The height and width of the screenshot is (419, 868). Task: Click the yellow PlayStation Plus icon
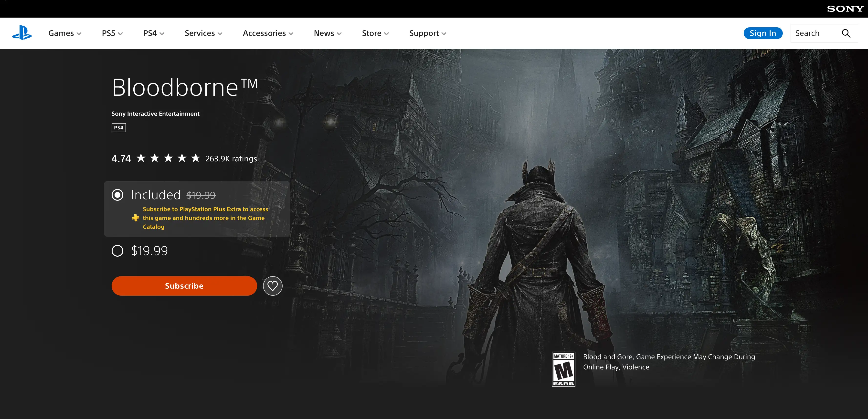click(x=136, y=218)
